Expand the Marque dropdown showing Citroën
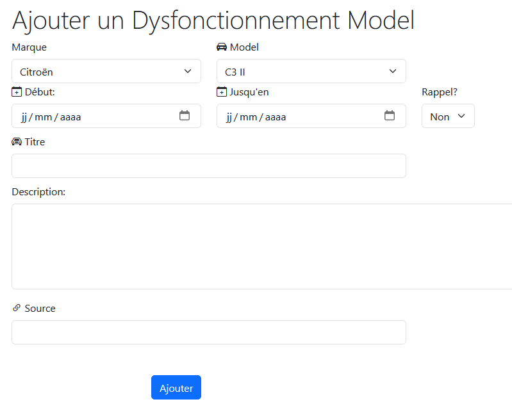Viewport: 512px width, 420px height. pyautogui.click(x=106, y=72)
